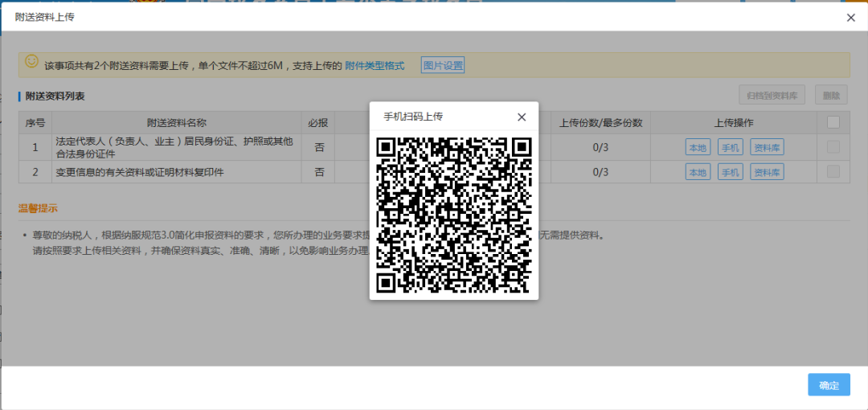Click the 手机扫码上传 popup title

(413, 117)
